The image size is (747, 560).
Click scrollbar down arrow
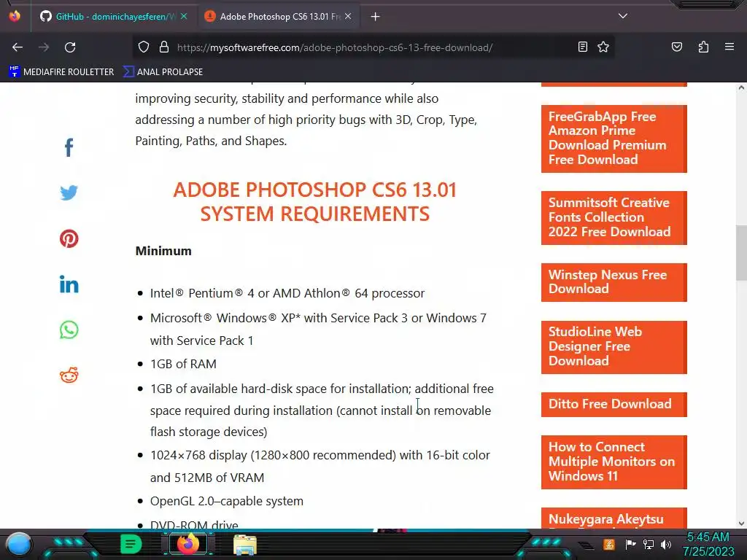pos(741,524)
